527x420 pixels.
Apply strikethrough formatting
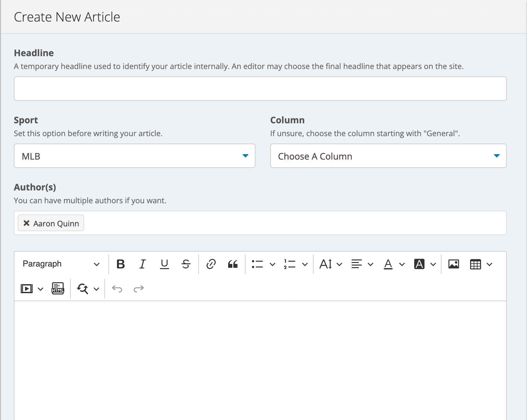(186, 264)
